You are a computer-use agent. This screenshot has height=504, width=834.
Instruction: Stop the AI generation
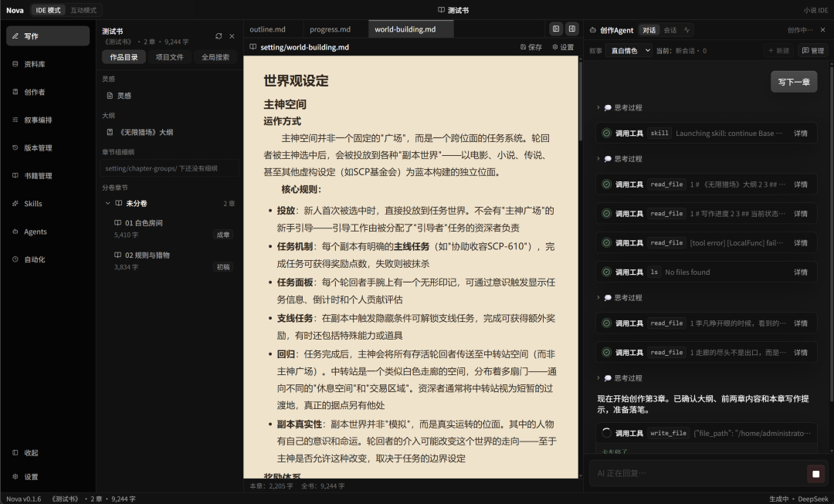tap(816, 473)
